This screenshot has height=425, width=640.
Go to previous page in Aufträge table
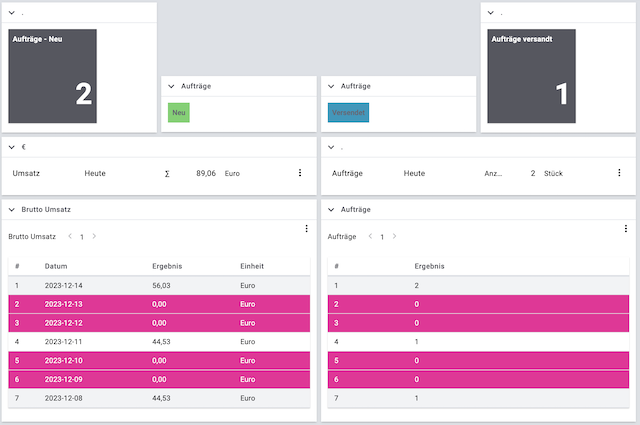click(x=370, y=237)
